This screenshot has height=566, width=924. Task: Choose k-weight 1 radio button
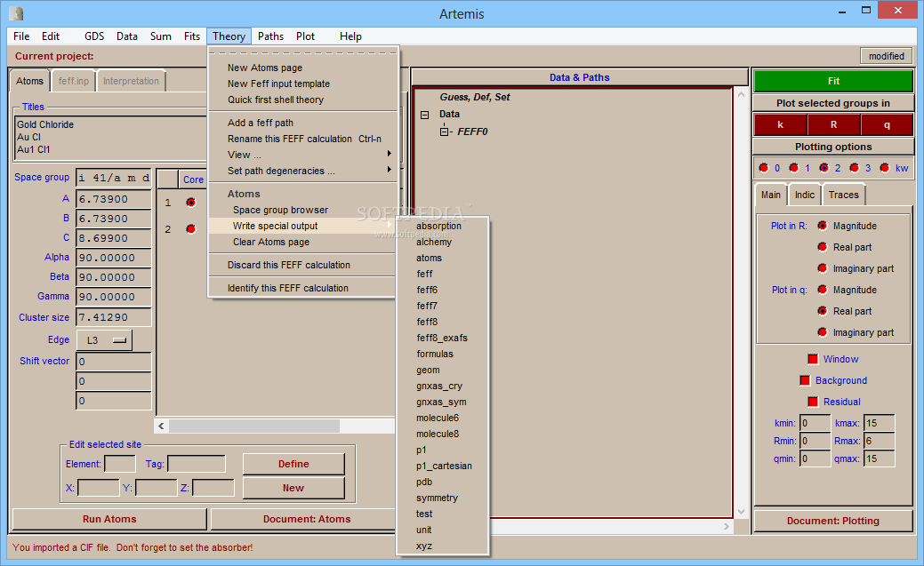click(794, 168)
